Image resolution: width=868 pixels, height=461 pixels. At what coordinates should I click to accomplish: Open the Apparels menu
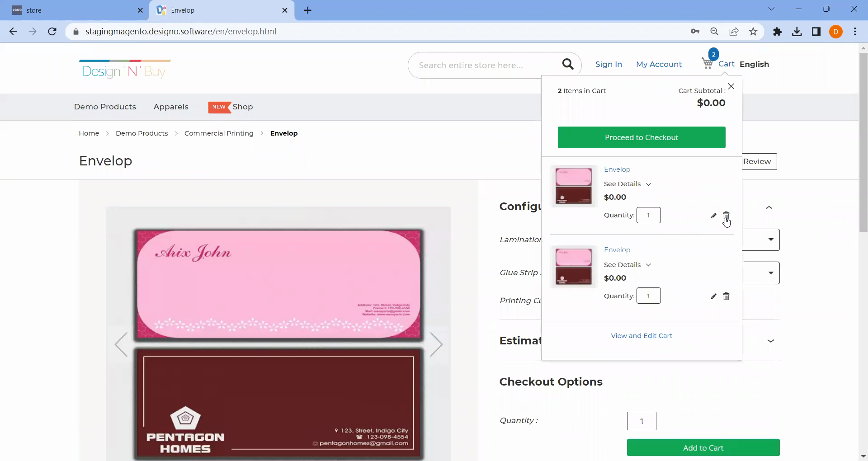(171, 107)
